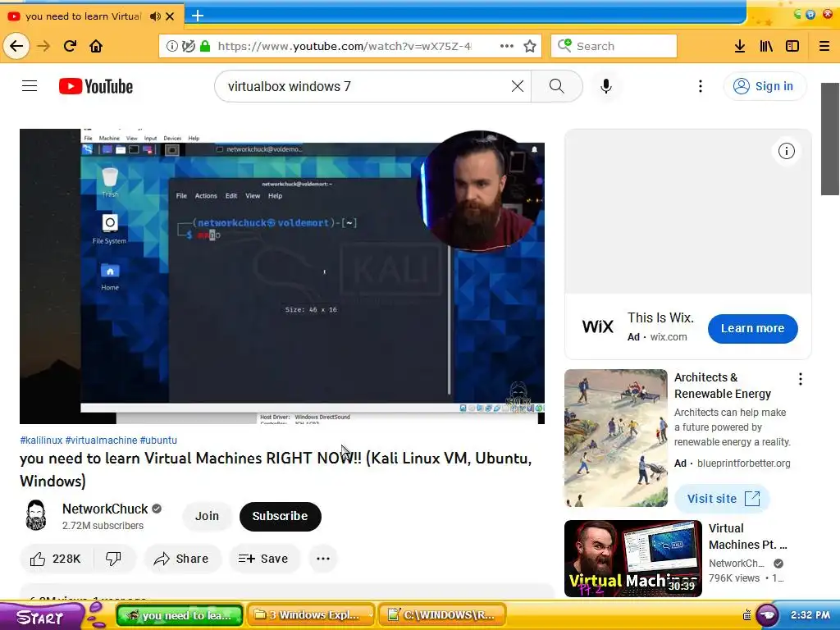This screenshot has width=840, height=630.
Task: Show site information via the info icon
Action: click(172, 46)
